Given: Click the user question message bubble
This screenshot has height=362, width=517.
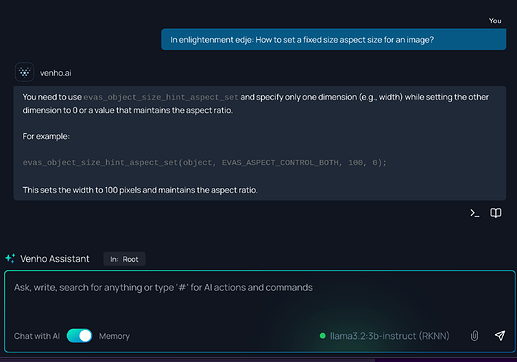Looking at the screenshot, I should 334,39.
